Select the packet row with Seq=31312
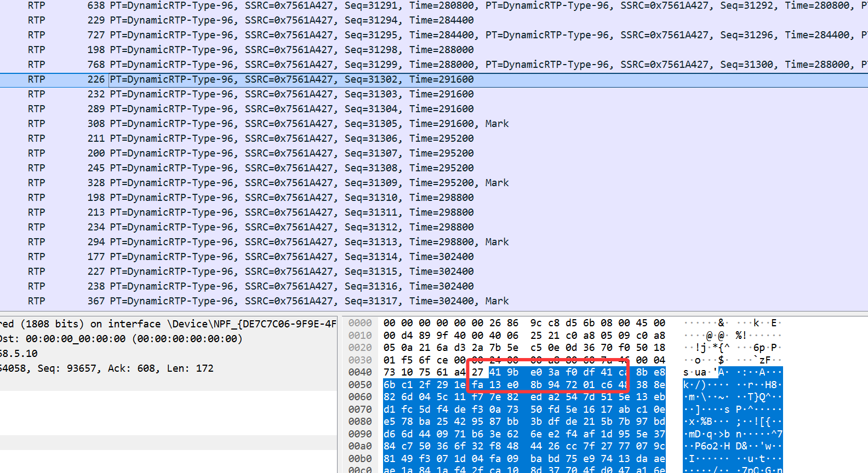The width and height of the screenshot is (868, 473). [x=434, y=227]
